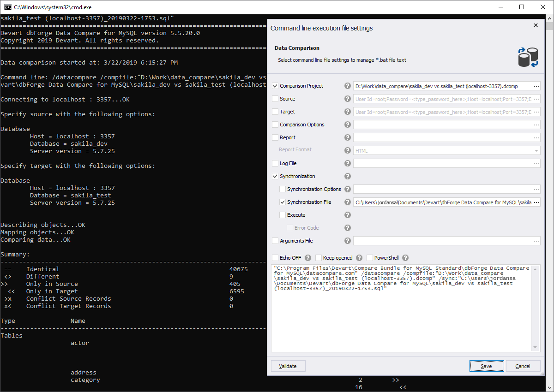Tick the PowerShell checkbox
This screenshot has height=392, width=554.
pos(370,258)
